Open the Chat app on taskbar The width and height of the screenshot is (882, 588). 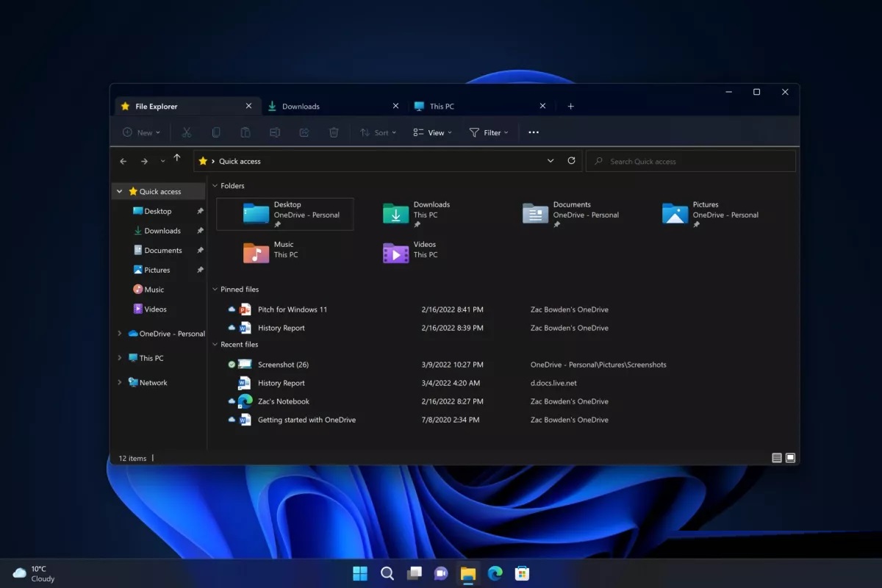click(x=441, y=573)
